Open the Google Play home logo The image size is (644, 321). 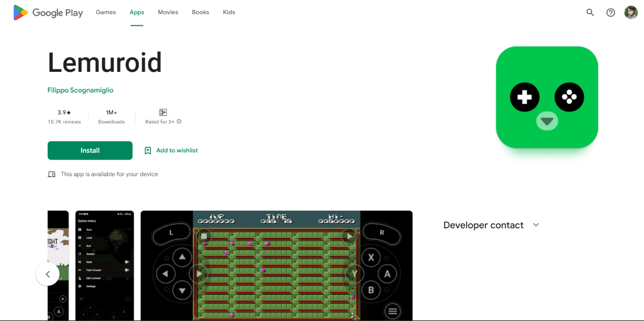coord(48,13)
